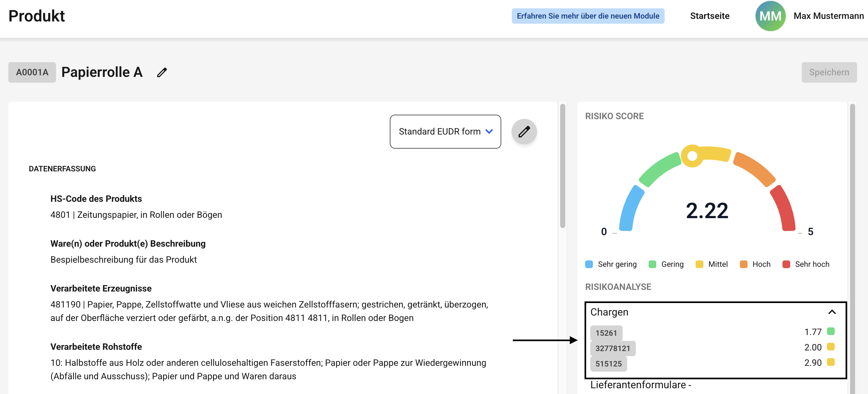Go to Startseite
Viewport: 868px width, 394px height.
coord(709,16)
